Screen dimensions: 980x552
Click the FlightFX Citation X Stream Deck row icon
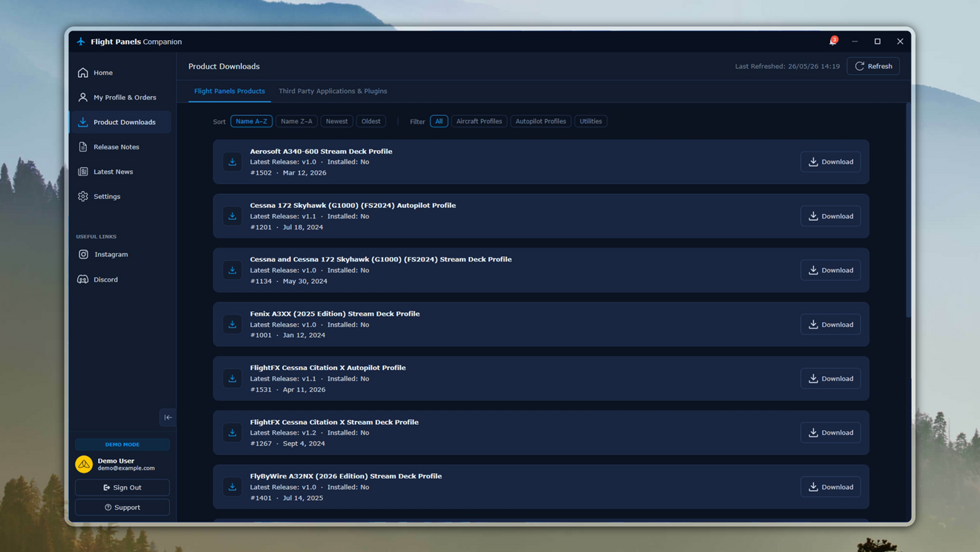coord(232,432)
